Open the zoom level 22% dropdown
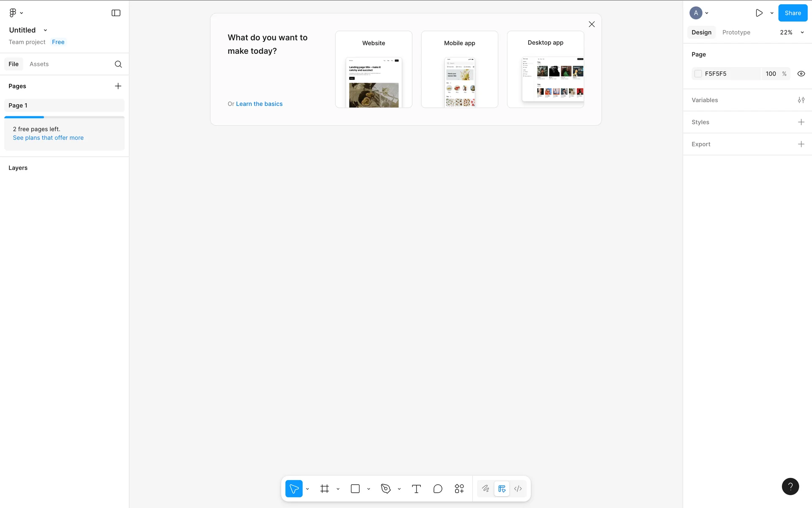 pos(792,32)
